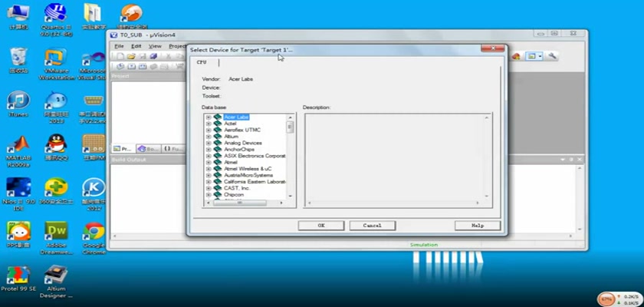
Task: Expand the Actel vendor node
Action: point(209,124)
